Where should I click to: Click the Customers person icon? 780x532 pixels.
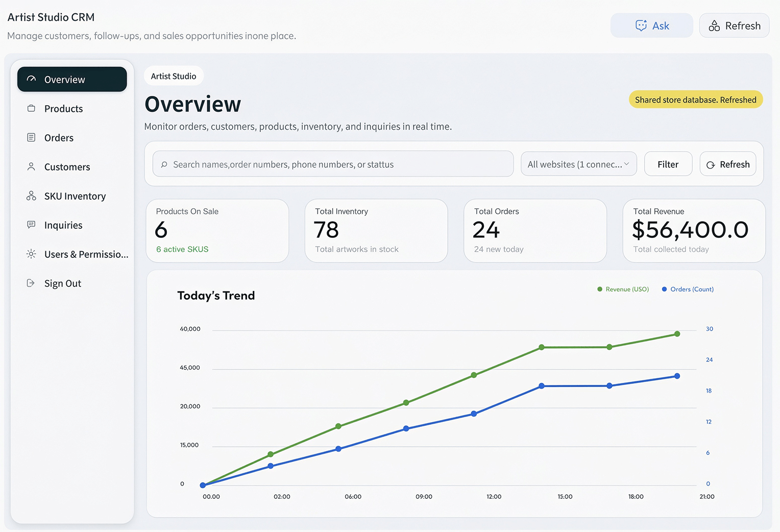coord(31,166)
